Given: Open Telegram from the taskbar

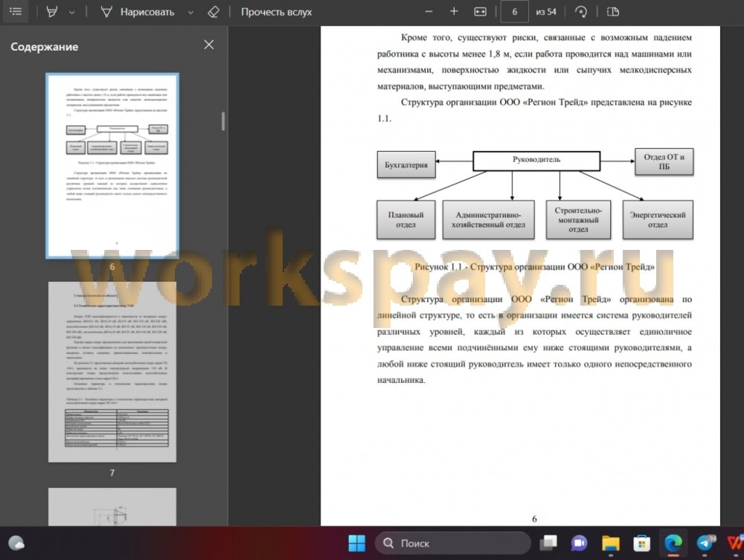Looking at the screenshot, I should pyautogui.click(x=705, y=543).
